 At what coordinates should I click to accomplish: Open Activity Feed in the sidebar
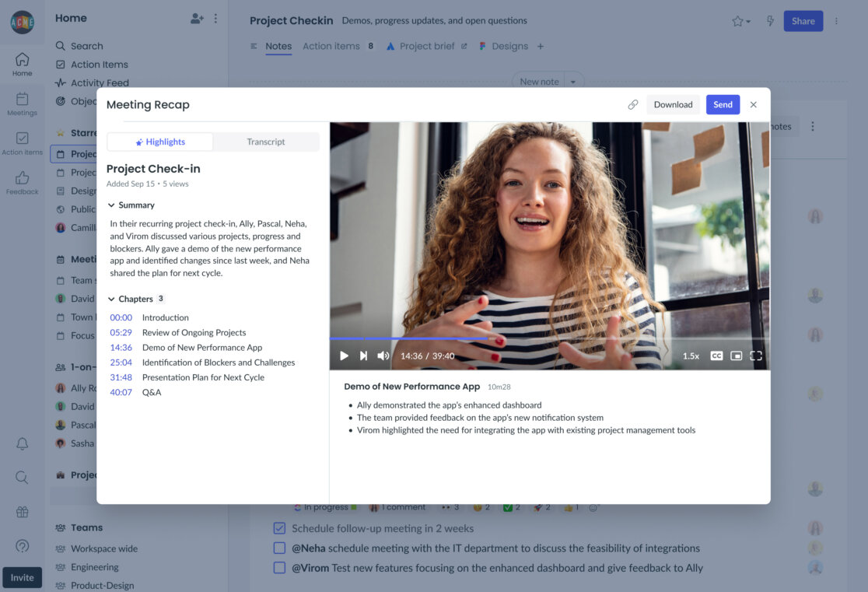pos(92,82)
